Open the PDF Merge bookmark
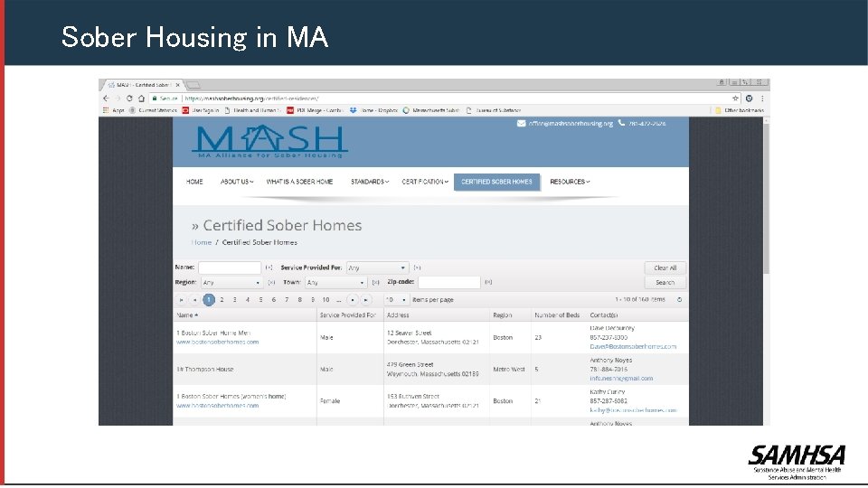This screenshot has height=488, width=868. [315, 110]
